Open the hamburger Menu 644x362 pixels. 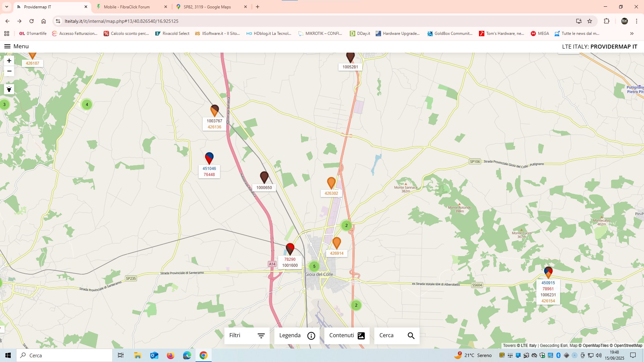(16, 46)
